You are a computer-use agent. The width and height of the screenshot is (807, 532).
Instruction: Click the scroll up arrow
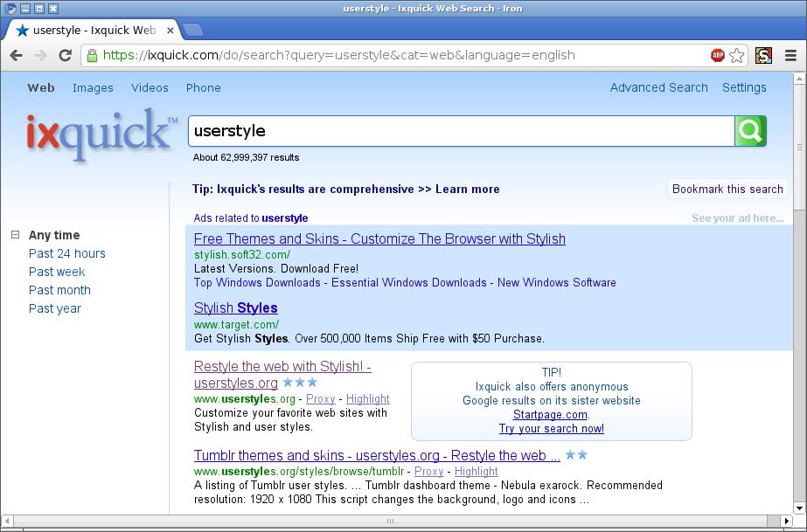[799, 78]
